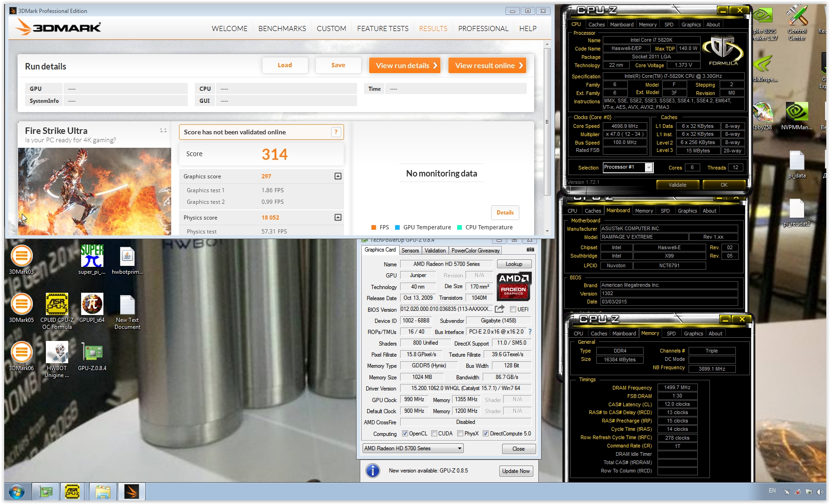Screen dimensions: 830x504
Task: Open the pi_rec.dat2 file on desktop
Action: (797, 213)
